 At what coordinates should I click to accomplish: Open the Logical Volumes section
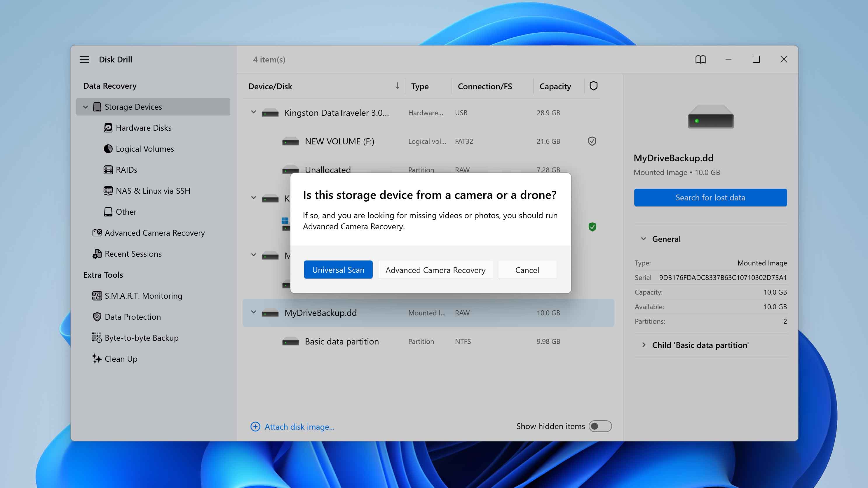click(x=144, y=148)
